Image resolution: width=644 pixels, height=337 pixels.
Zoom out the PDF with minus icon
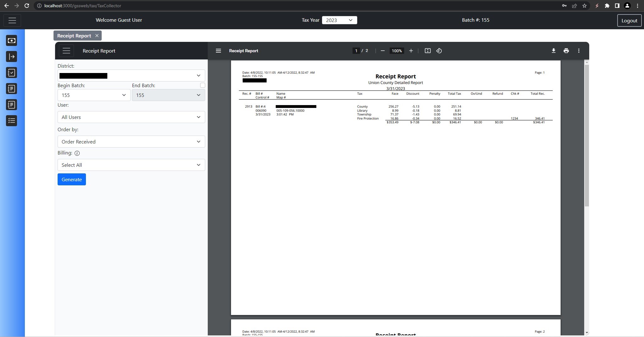coord(383,51)
